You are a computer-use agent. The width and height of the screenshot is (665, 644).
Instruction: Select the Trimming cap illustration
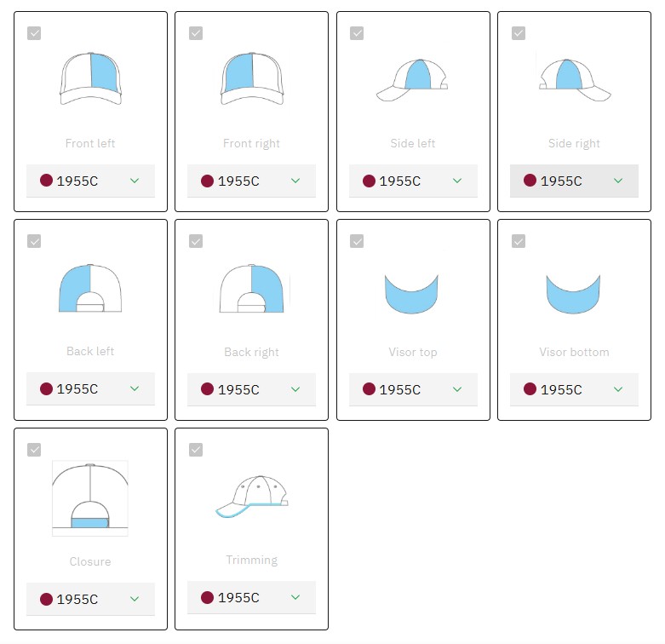click(x=251, y=497)
